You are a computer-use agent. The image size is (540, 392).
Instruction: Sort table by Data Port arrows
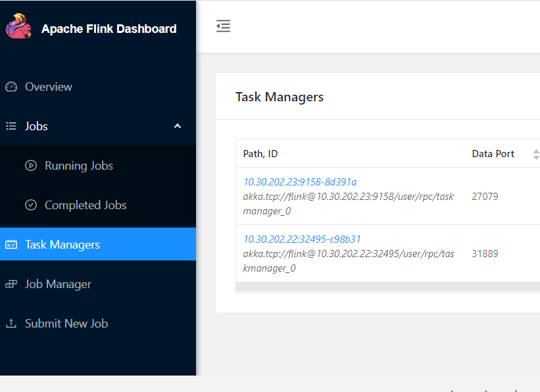[536, 154]
